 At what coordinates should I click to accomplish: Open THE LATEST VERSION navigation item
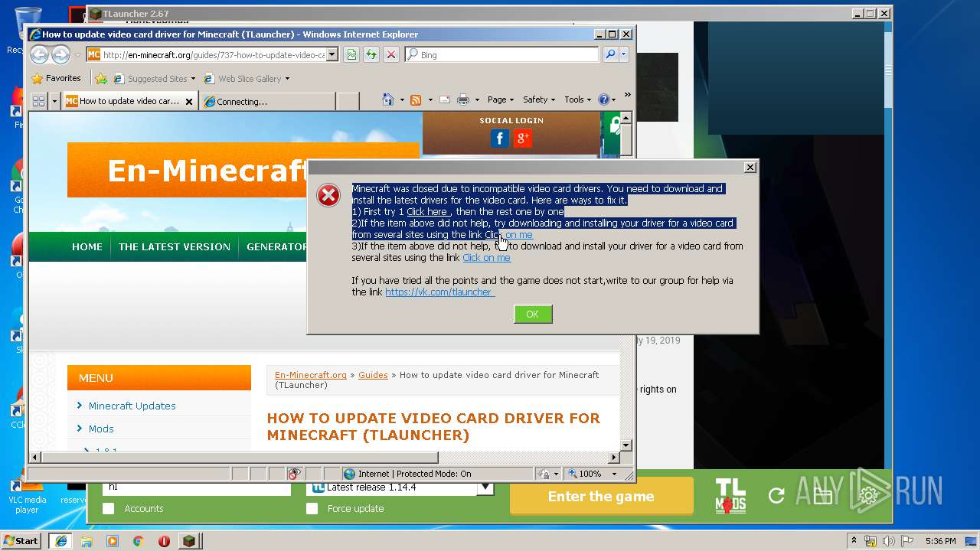pyautogui.click(x=175, y=246)
